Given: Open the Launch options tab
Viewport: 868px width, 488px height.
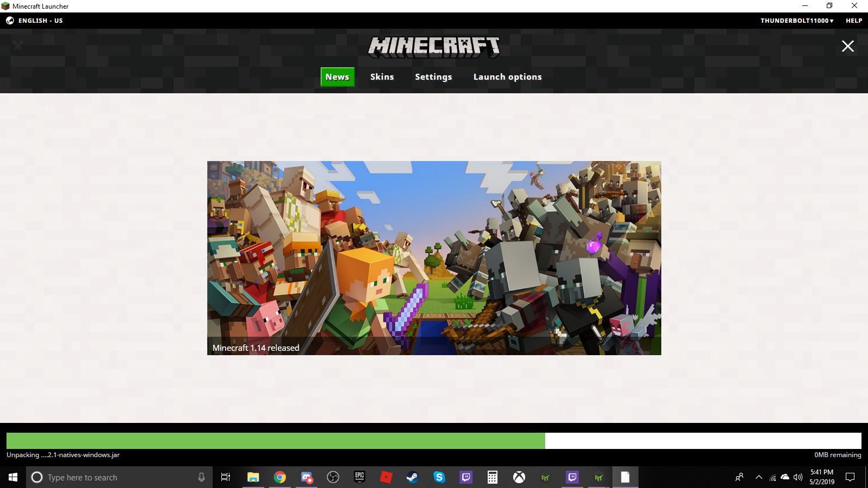Looking at the screenshot, I should pos(507,77).
